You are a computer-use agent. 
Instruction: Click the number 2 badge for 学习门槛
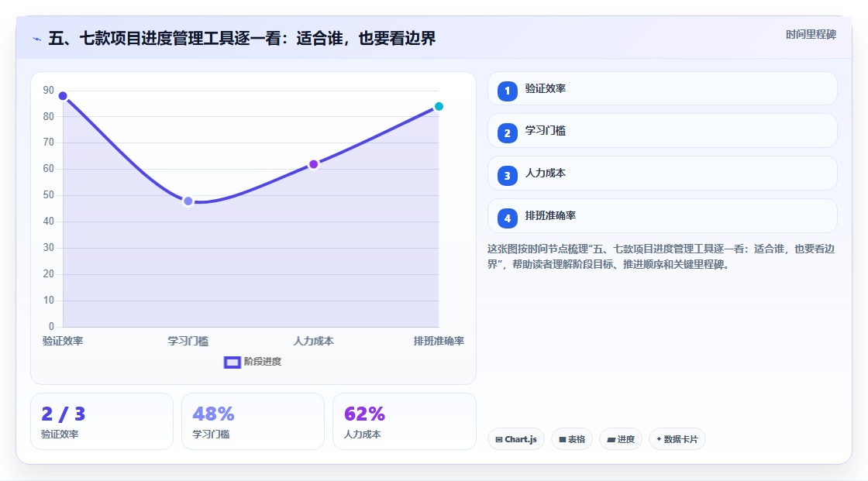507,133
